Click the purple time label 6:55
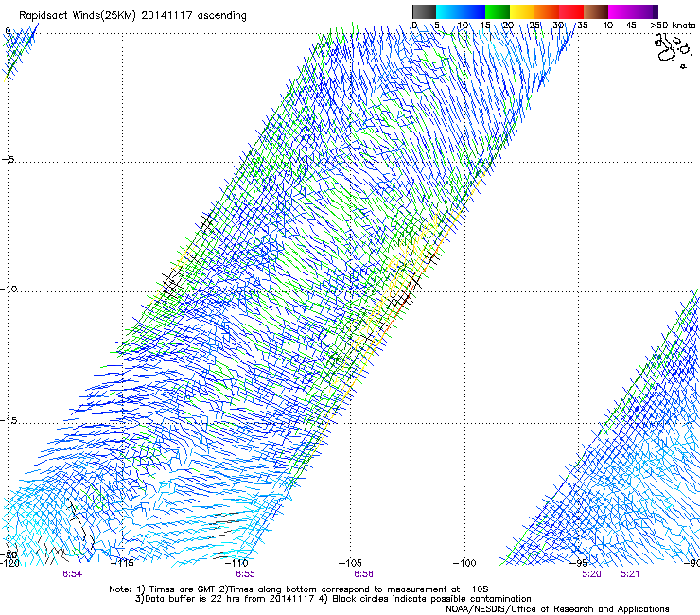Screen dimensions: 700x615 (x=245, y=574)
